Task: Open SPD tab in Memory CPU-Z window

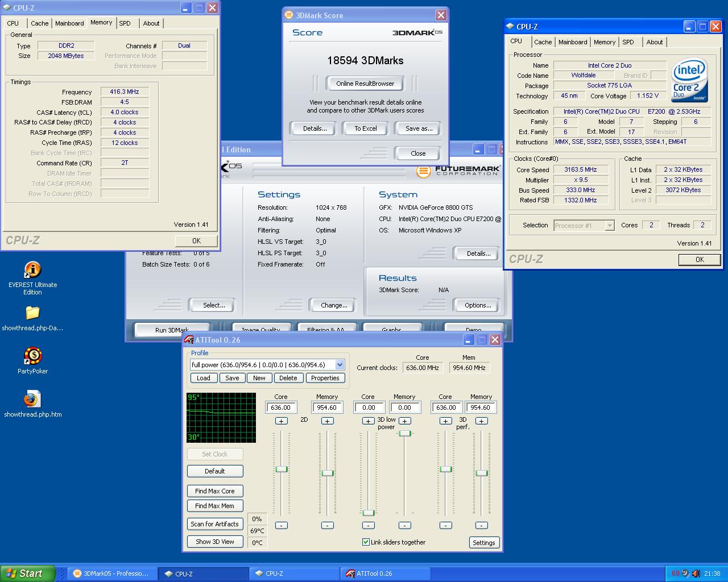Action: click(125, 23)
